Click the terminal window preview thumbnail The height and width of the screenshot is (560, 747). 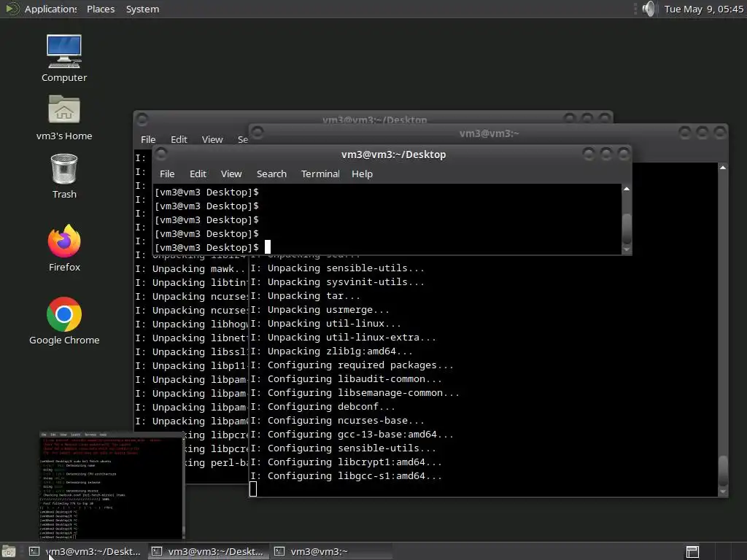tap(112, 486)
